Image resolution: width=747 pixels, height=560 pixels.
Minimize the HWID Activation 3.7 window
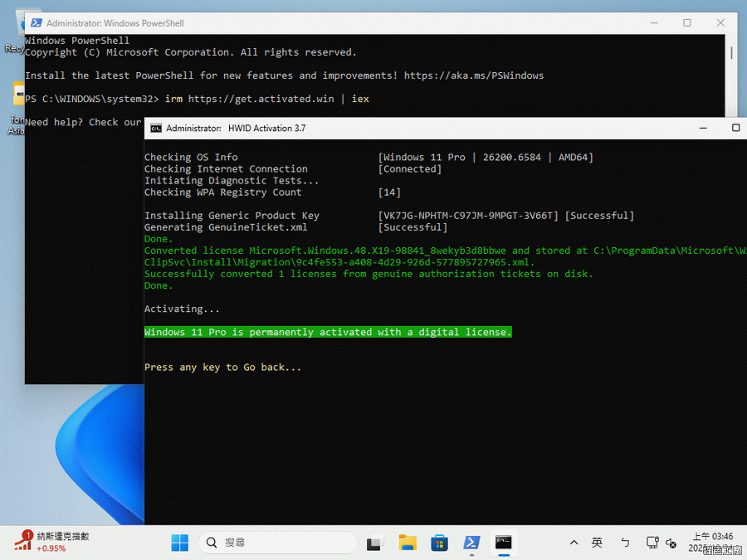point(703,129)
